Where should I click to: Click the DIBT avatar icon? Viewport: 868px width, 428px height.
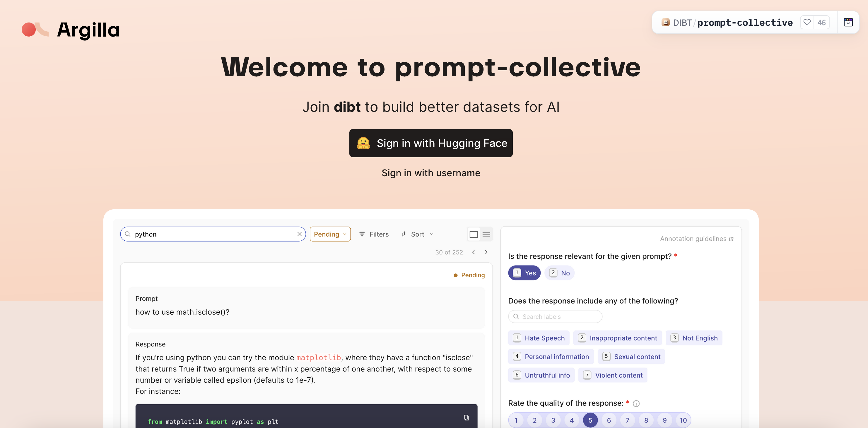click(x=665, y=22)
